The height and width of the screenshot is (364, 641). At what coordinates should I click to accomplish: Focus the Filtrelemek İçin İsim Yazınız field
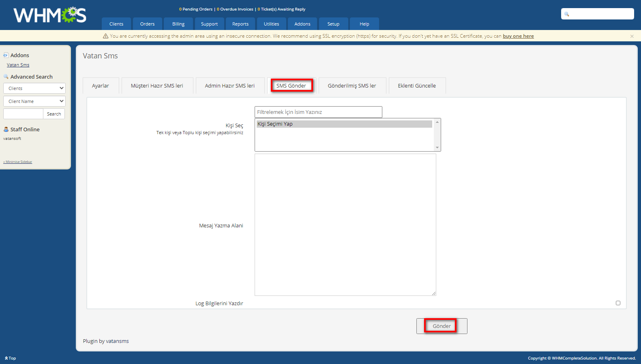coord(318,112)
